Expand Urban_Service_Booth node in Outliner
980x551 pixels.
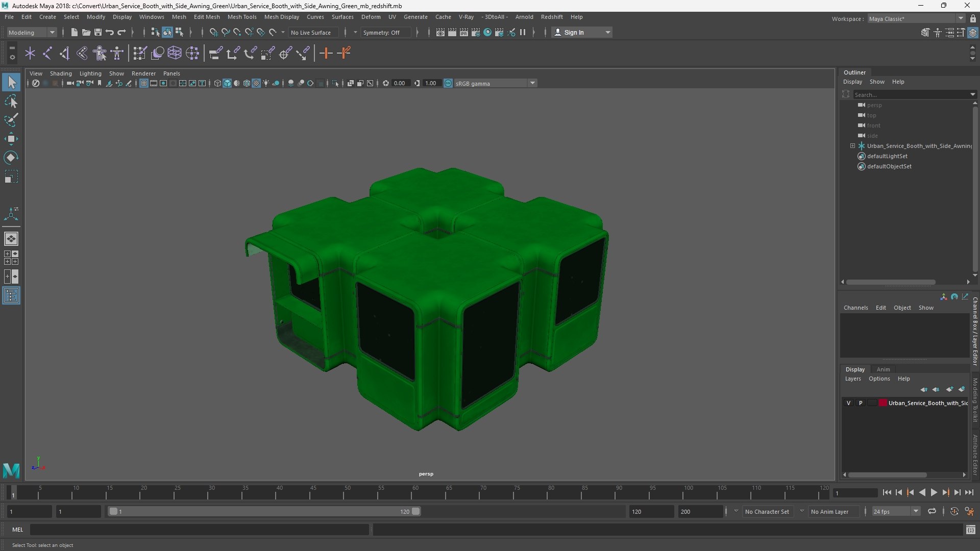click(852, 146)
